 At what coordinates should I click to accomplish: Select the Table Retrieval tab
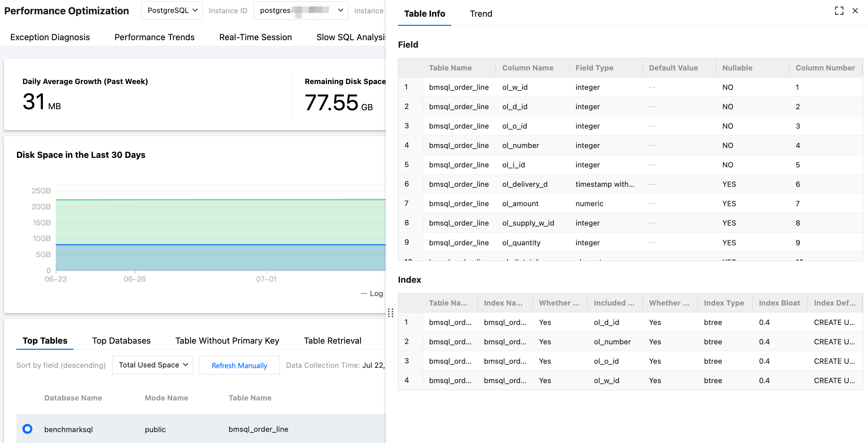[333, 341]
